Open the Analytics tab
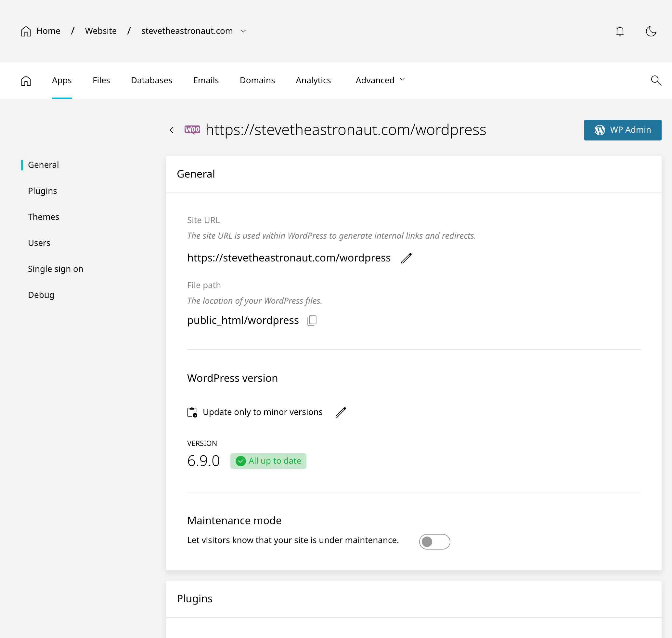The image size is (672, 638). [x=313, y=80]
